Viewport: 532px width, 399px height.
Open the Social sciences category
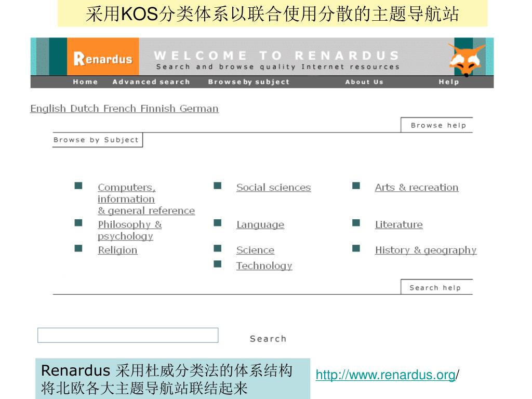coord(273,187)
